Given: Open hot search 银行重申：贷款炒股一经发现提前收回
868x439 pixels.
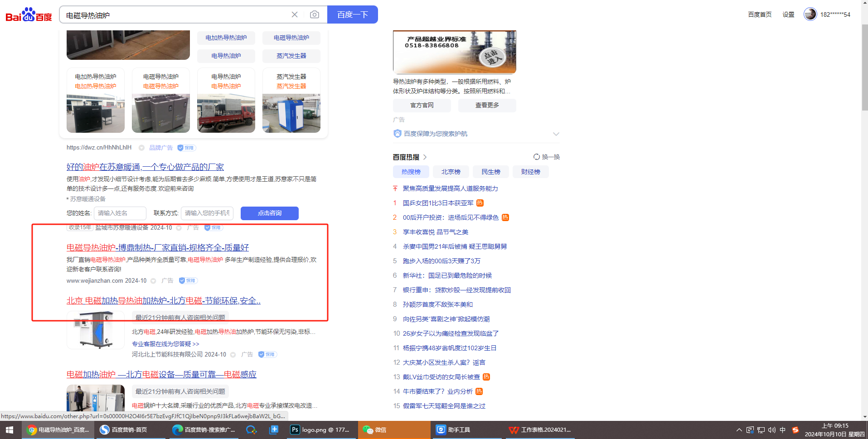Looking at the screenshot, I should (456, 290).
